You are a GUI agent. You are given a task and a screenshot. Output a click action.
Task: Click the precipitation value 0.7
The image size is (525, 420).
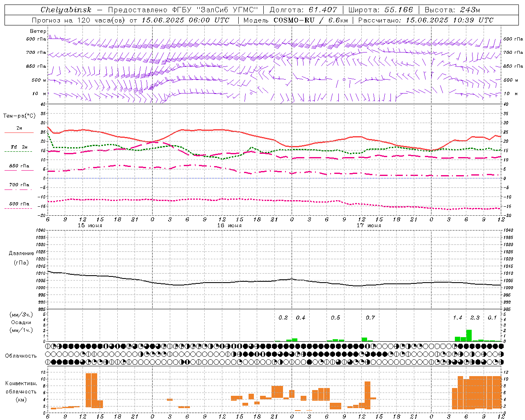(x=370, y=318)
